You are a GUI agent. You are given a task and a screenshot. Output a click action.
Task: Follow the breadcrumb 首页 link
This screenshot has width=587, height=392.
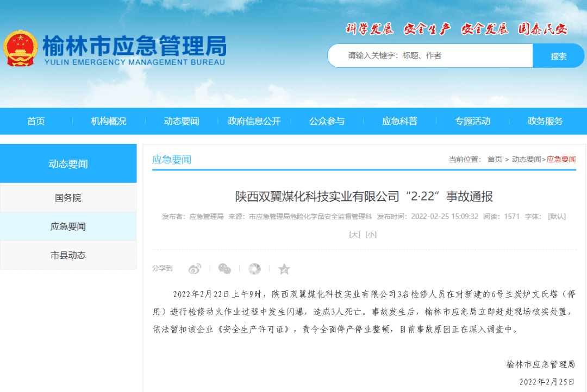(x=495, y=159)
